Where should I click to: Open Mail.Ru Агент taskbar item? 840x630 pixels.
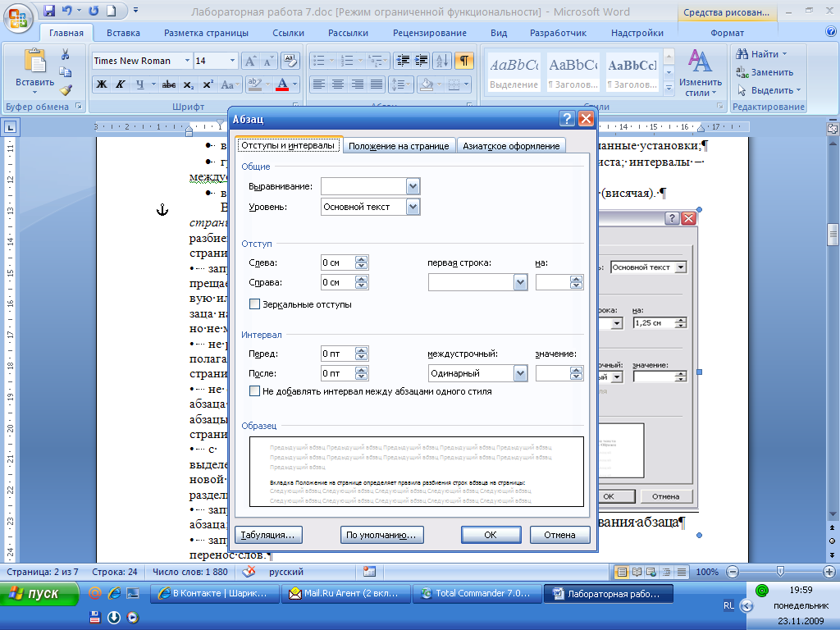tap(346, 594)
